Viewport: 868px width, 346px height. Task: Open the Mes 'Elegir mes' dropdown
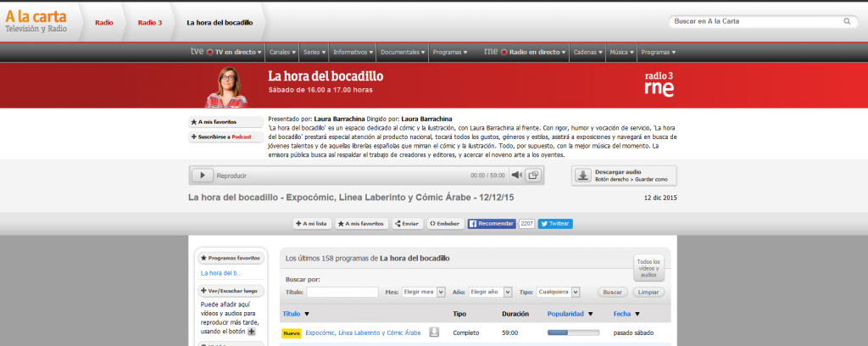pos(423,292)
